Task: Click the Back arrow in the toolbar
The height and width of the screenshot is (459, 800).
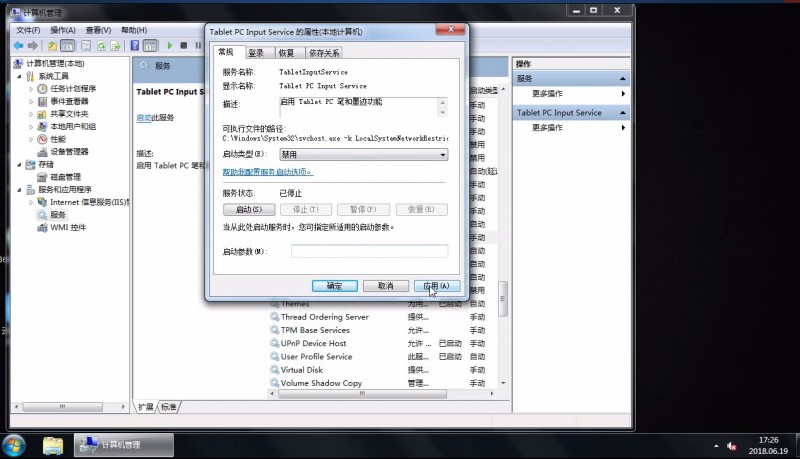Action: (x=18, y=46)
